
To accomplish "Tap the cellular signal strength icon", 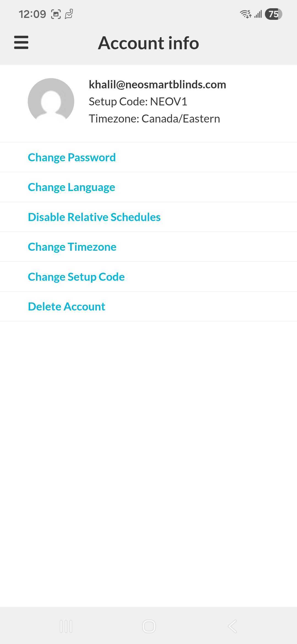I will 258,14.
